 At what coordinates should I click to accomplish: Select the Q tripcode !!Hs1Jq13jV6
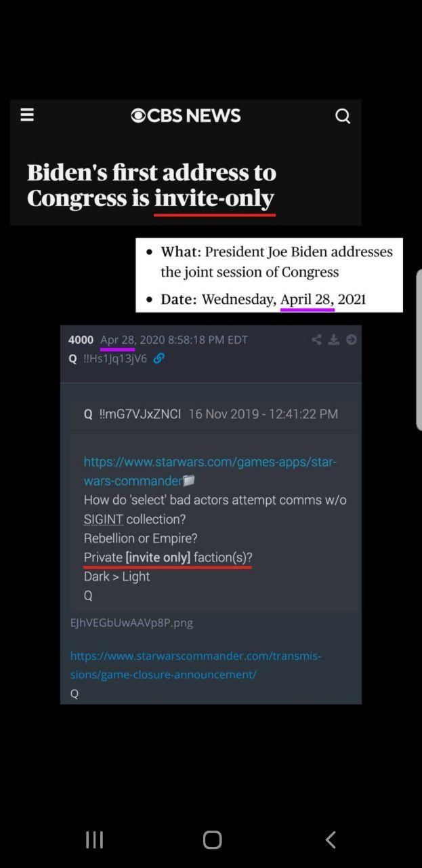tap(114, 358)
